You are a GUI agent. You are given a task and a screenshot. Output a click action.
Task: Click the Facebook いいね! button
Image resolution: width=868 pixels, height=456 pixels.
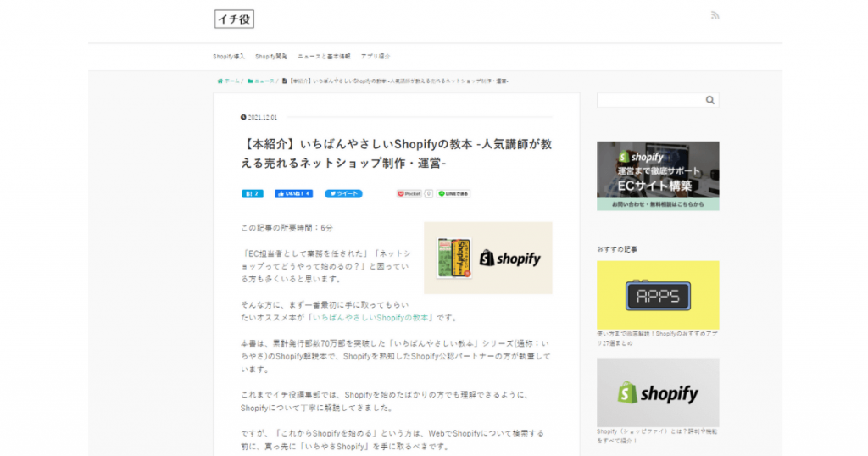click(x=294, y=194)
